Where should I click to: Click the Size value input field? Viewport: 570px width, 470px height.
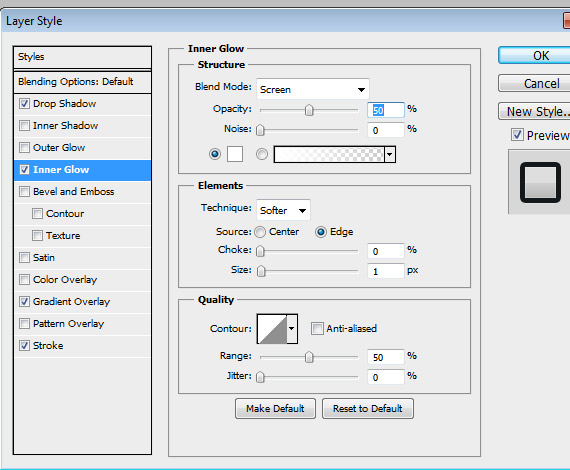coord(385,271)
